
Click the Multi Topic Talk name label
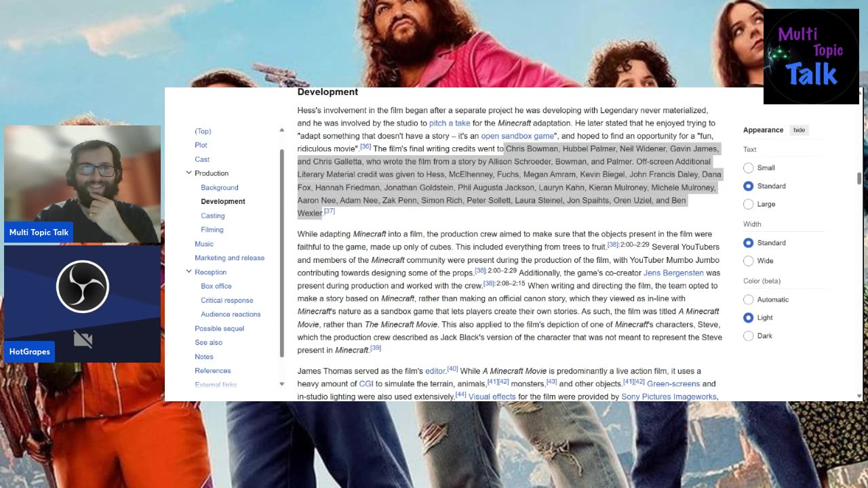39,232
